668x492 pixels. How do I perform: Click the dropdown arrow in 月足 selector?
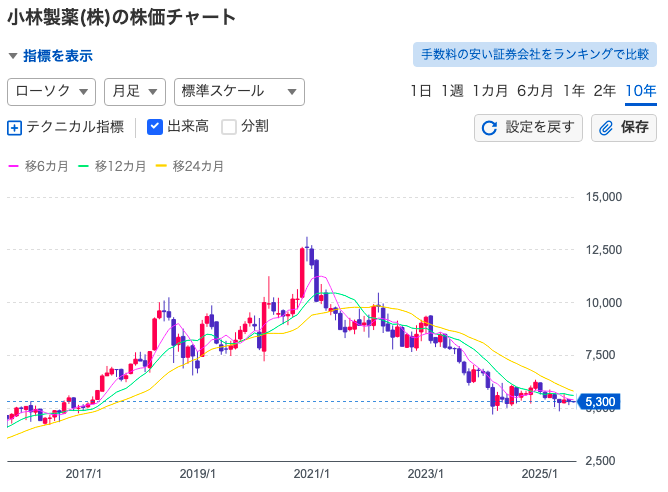pyautogui.click(x=153, y=92)
